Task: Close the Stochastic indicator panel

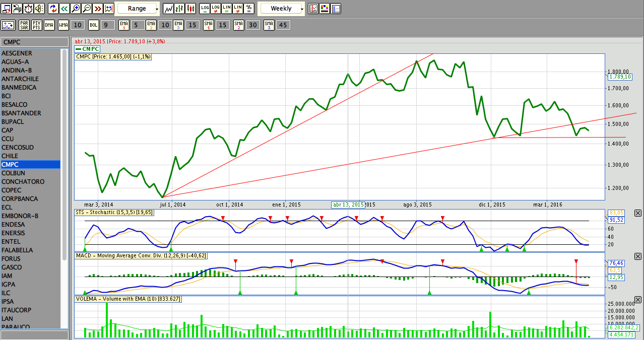Action: tap(637, 214)
